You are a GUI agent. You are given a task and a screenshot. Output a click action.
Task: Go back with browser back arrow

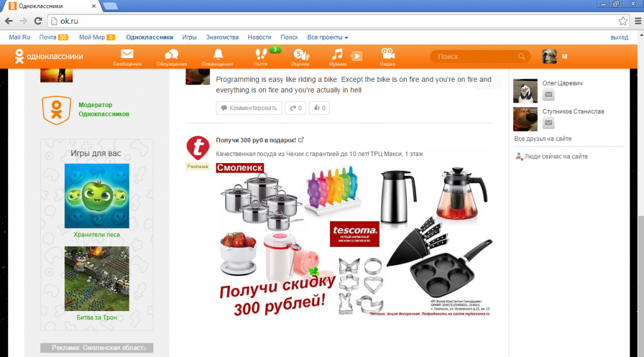[9, 21]
